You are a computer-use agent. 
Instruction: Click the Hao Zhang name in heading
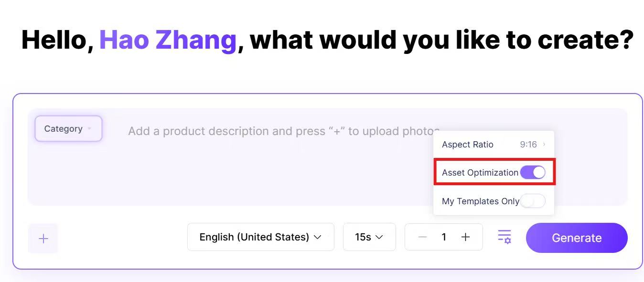point(168,40)
